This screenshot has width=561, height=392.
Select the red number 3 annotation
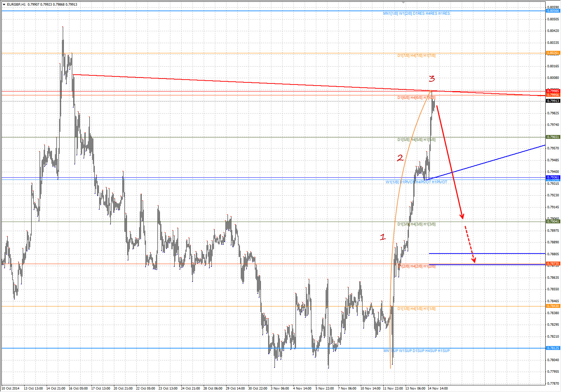[x=432, y=79]
